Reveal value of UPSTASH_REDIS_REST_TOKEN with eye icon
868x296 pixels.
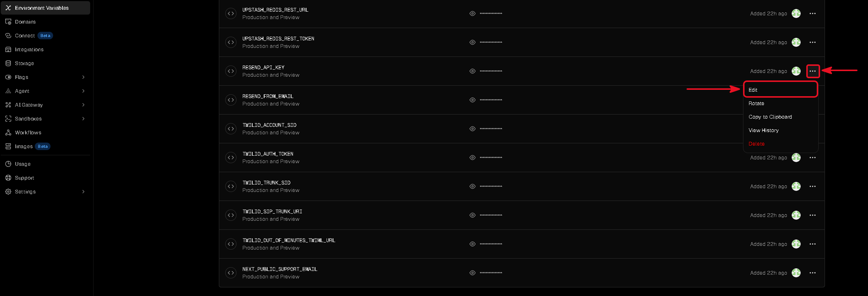[473, 42]
